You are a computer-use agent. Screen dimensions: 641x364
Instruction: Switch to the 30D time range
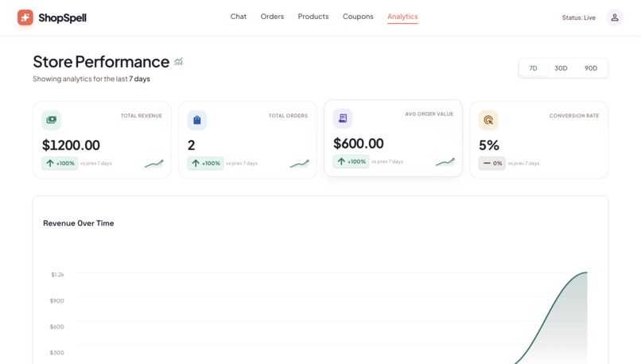(561, 68)
